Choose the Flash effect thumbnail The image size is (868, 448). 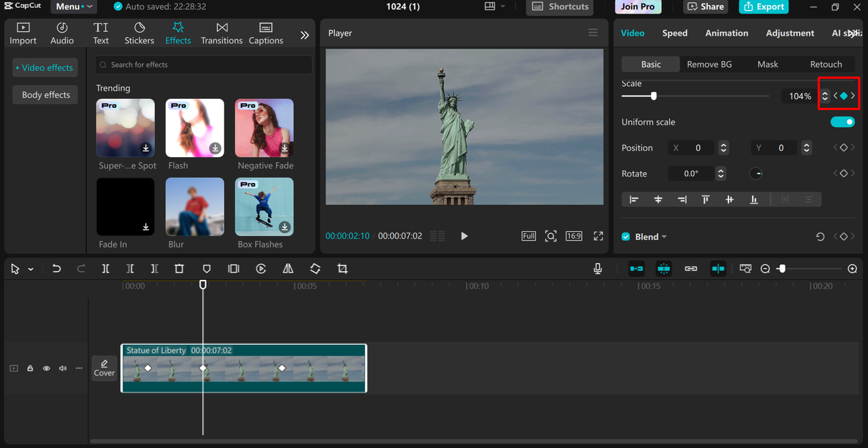[x=195, y=128]
